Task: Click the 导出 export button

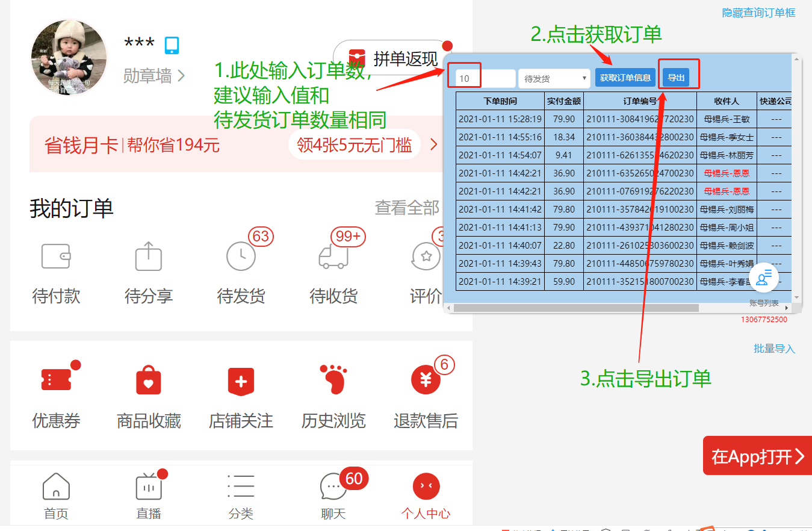Action: tap(676, 77)
